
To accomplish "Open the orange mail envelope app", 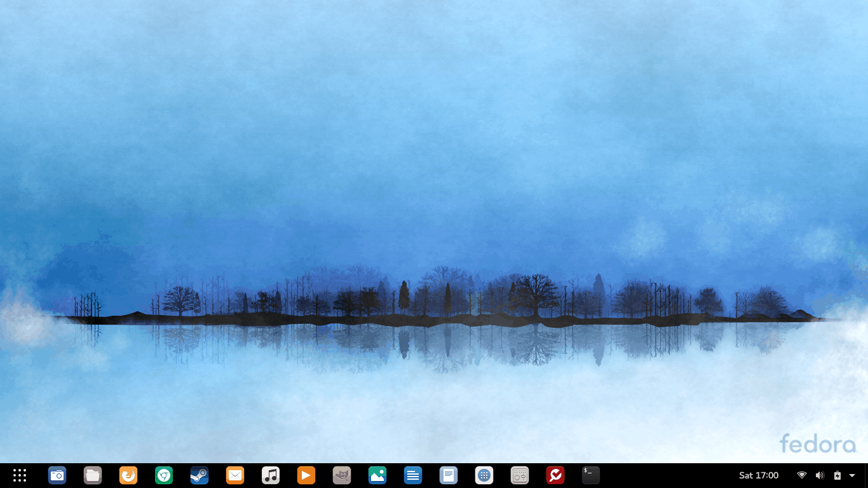I will pyautogui.click(x=235, y=475).
